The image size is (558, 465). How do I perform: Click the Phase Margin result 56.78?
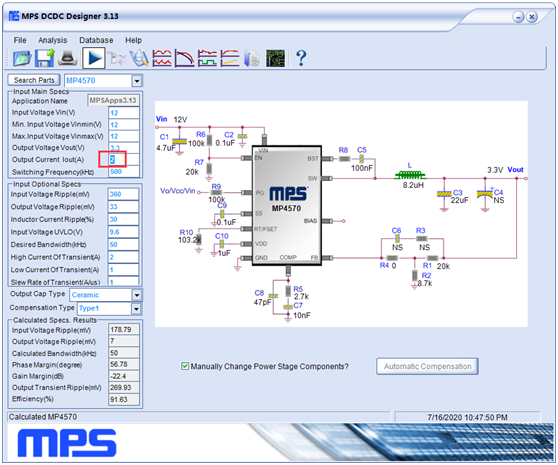point(124,364)
